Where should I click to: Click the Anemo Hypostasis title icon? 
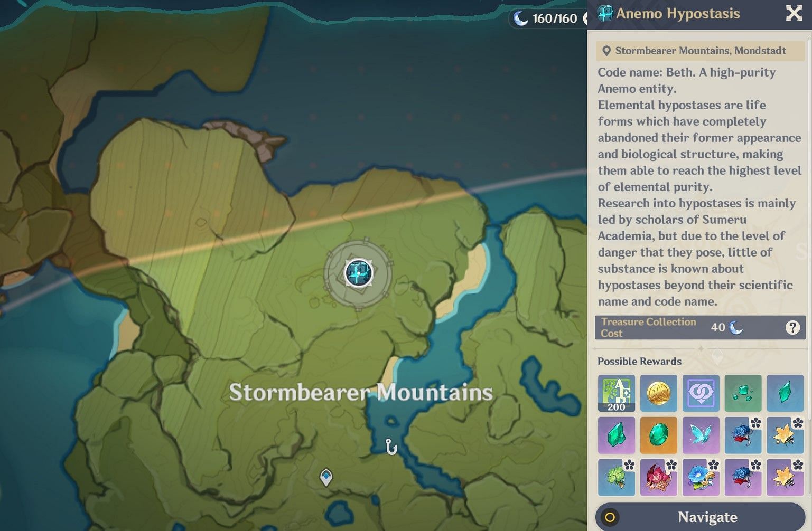tap(605, 13)
